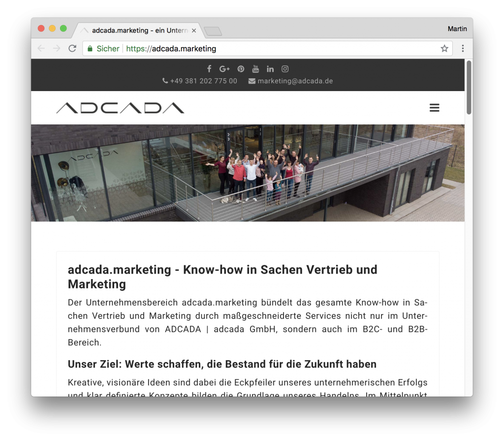Open the Instagram icon

(285, 69)
